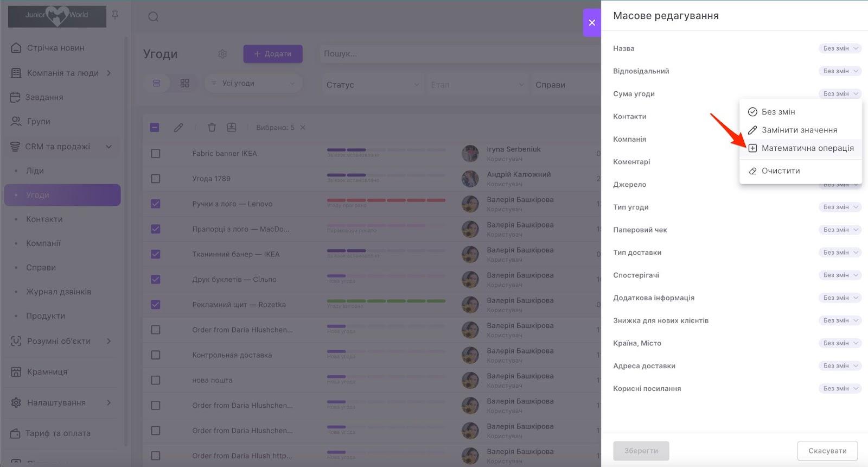Open the Тип угоди 'Без змін' dropdown
Screen dimensions: 868x467
point(839,207)
